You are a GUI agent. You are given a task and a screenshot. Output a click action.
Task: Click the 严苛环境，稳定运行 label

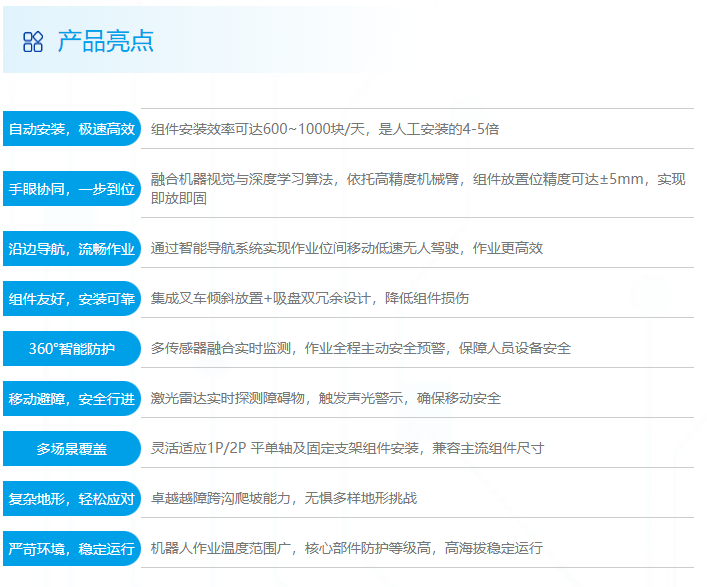click(71, 549)
